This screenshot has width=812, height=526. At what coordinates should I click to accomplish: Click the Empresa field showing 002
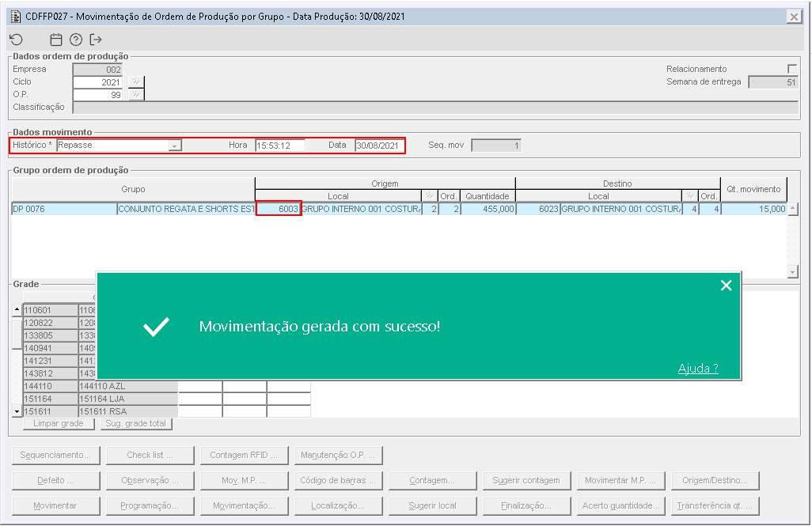[x=97, y=70]
